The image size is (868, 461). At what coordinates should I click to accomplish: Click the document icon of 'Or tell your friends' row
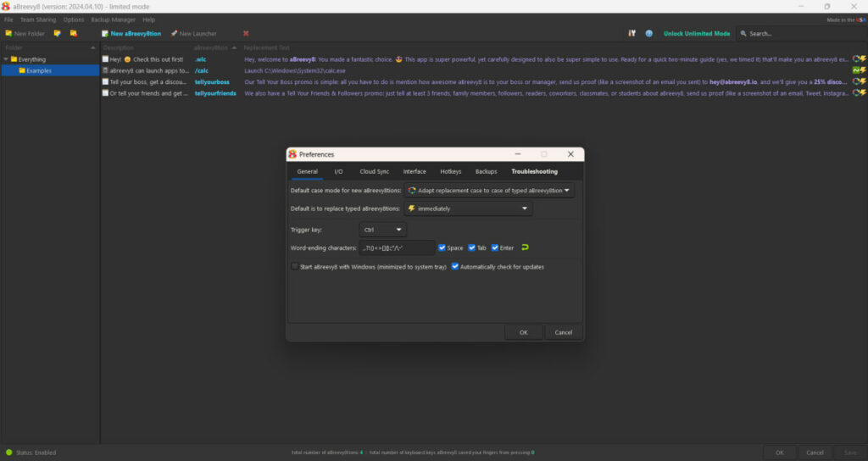point(105,93)
